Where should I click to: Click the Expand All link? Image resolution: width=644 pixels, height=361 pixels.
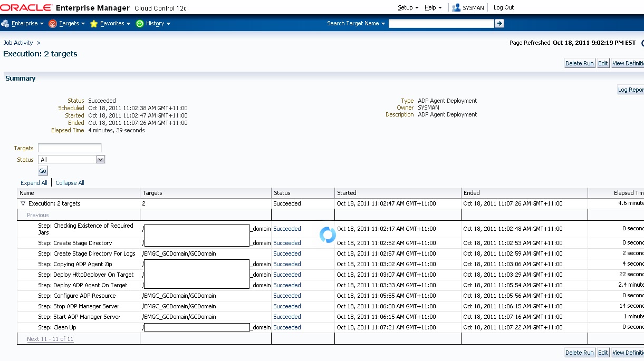[33, 183]
